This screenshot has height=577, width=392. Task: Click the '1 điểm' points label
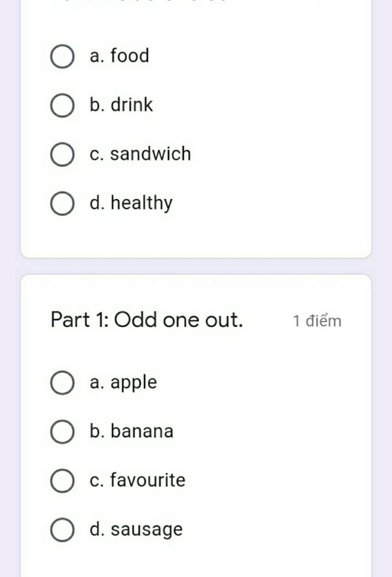click(x=317, y=321)
